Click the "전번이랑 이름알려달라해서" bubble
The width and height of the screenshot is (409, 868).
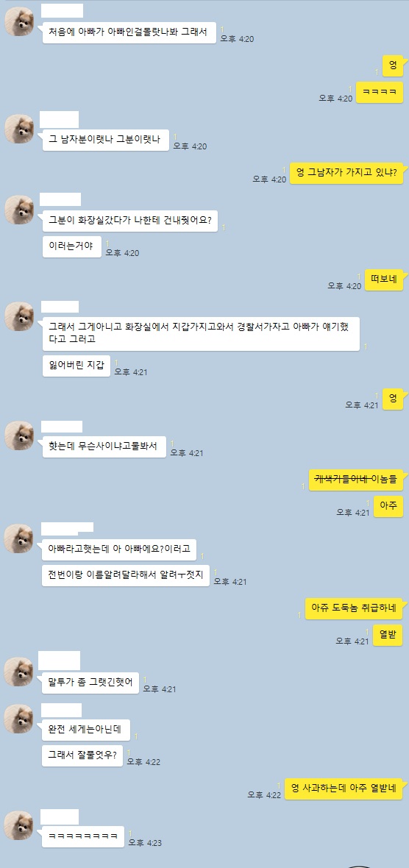click(x=126, y=576)
